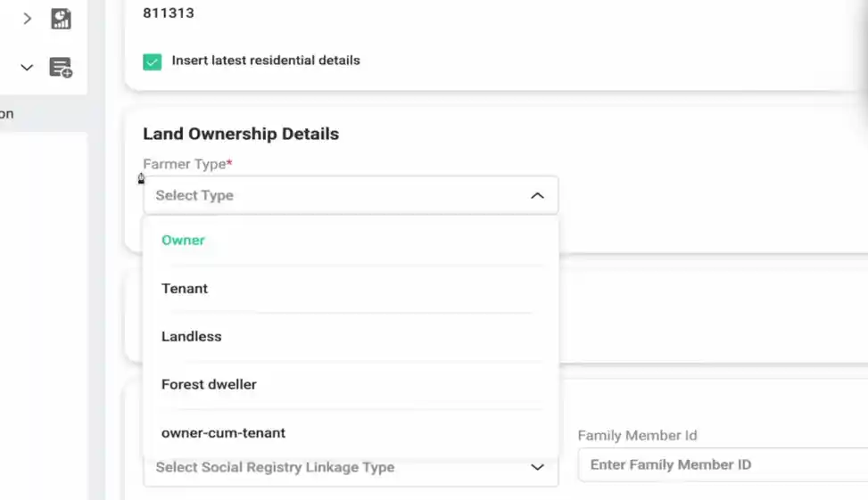Screen dimensions: 868x500
Task: Click the Land Ownership Details heading
Action: point(241,134)
